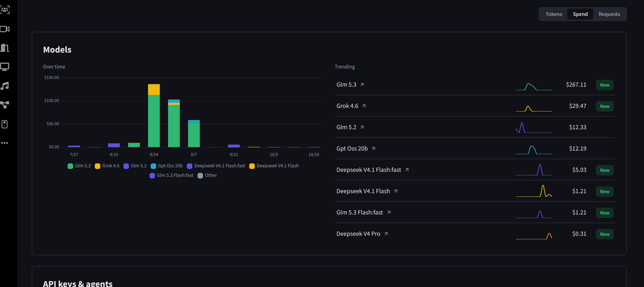Screen dimensions: 644x287
Task: Switch to the Tokens tab
Action: pos(553,14)
